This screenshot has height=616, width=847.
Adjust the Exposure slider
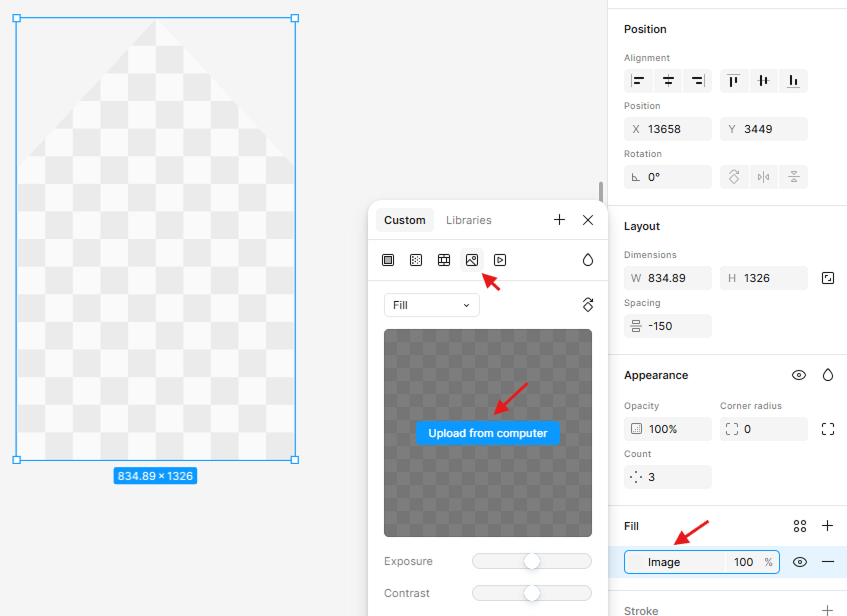pyautogui.click(x=532, y=561)
